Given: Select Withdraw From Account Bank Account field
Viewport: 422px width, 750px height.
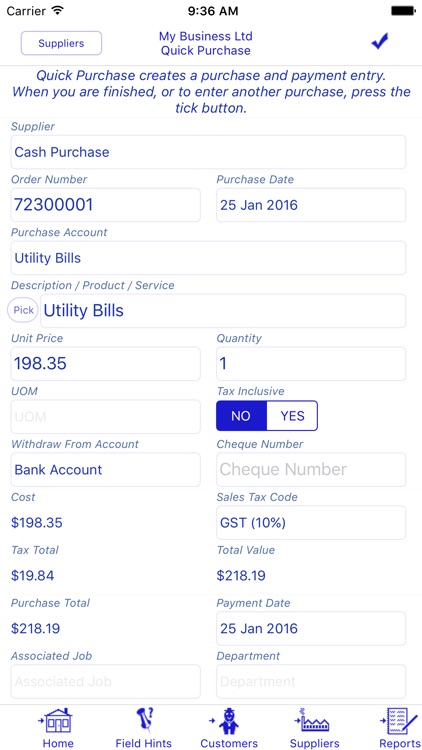Looking at the screenshot, I should (x=106, y=470).
